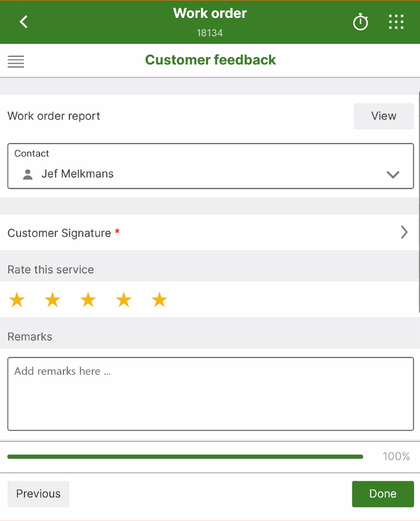Viewport: 420px width, 521px height.
Task: Rate service with the first star
Action: click(17, 299)
